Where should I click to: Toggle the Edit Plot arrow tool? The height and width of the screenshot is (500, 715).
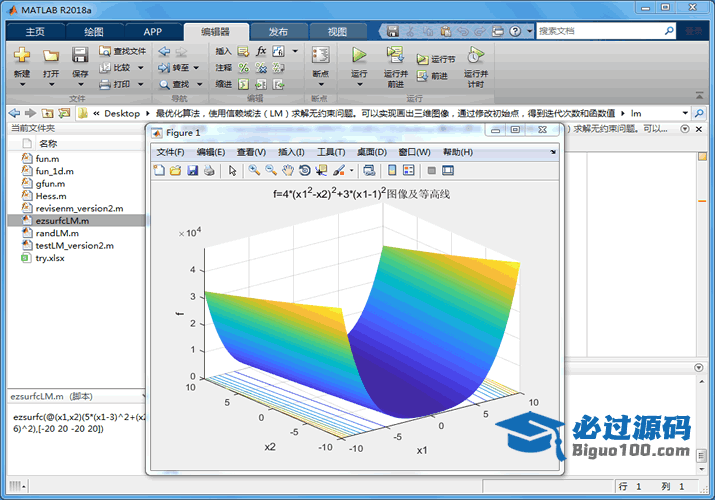[232, 171]
